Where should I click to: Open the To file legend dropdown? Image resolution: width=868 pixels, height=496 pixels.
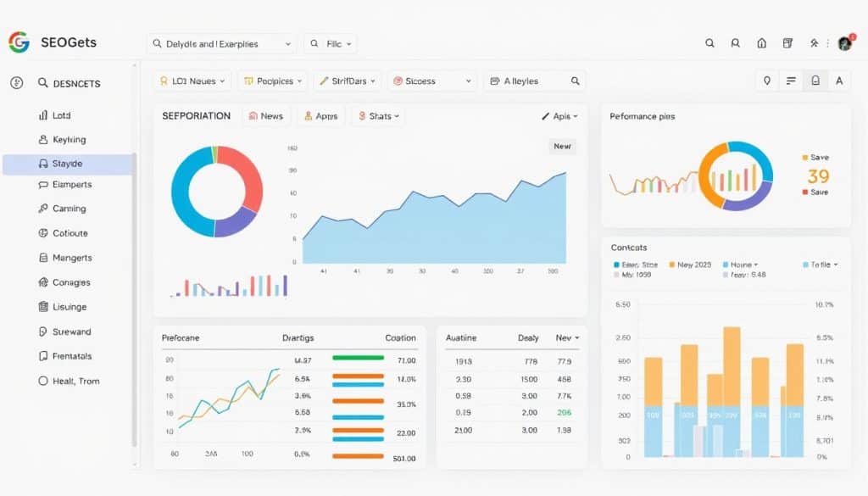(x=821, y=265)
